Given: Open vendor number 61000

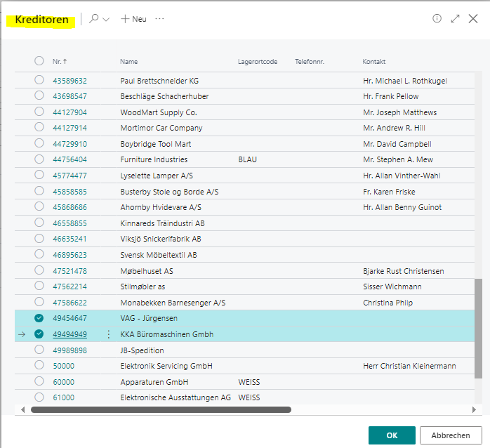Looking at the screenshot, I should [63, 397].
